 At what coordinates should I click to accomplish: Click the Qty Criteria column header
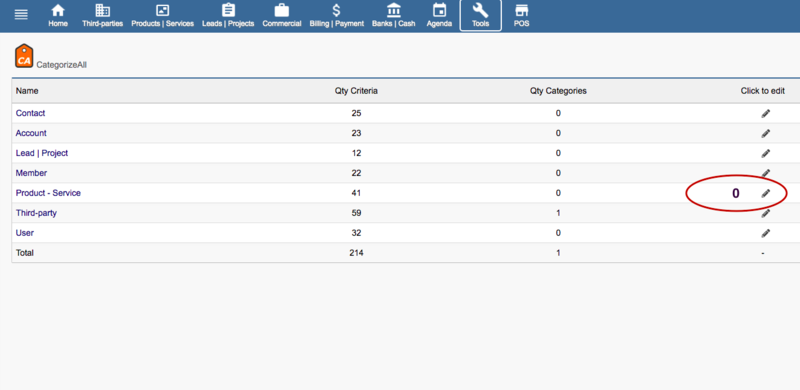tap(356, 91)
